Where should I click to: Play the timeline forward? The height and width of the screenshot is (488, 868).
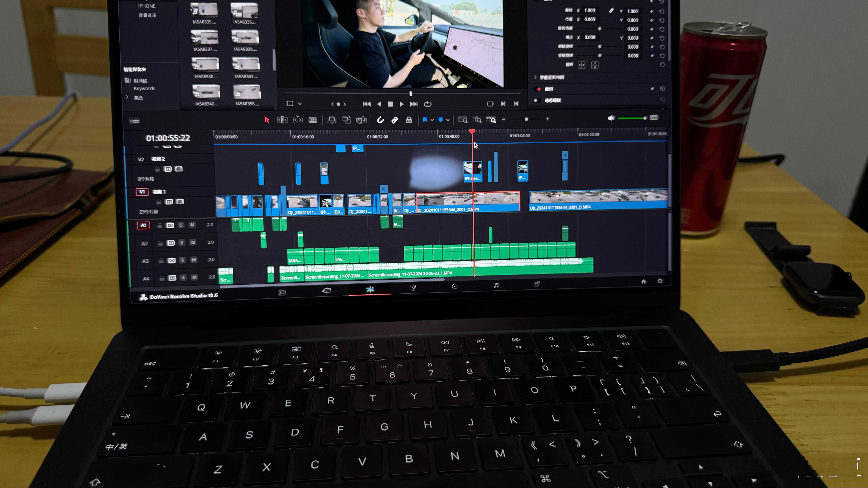[x=402, y=104]
